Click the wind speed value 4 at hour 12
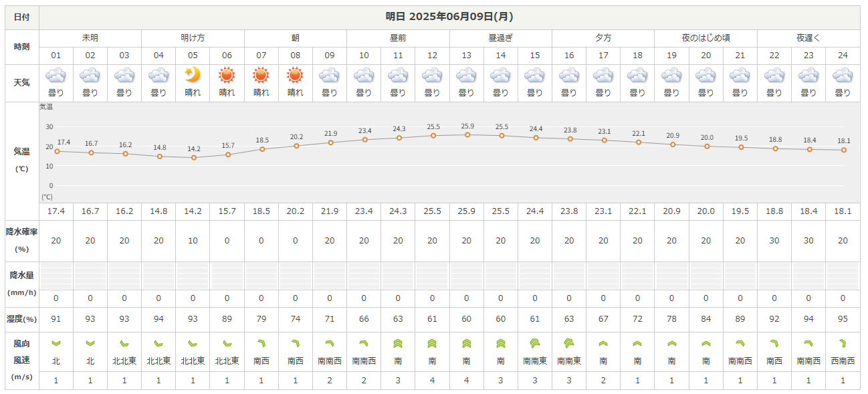This screenshot has height=394, width=868. coord(432,380)
